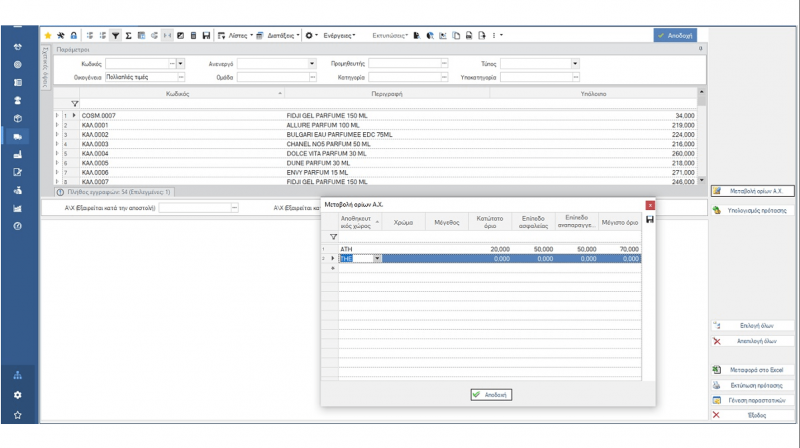The height and width of the screenshot is (448, 800).
Task: Open the gear actions dropdown in toolbar
Action: click(x=311, y=35)
